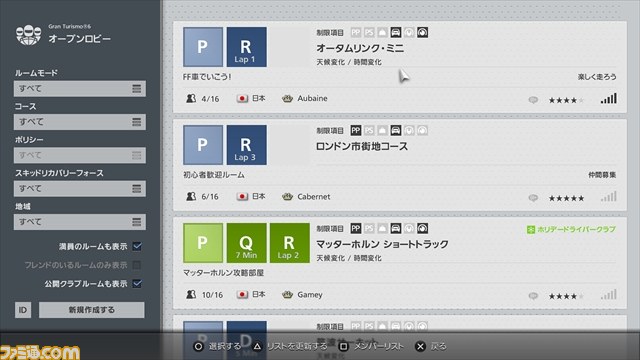Click car restriction icon in オータムリンク room

coord(396,32)
